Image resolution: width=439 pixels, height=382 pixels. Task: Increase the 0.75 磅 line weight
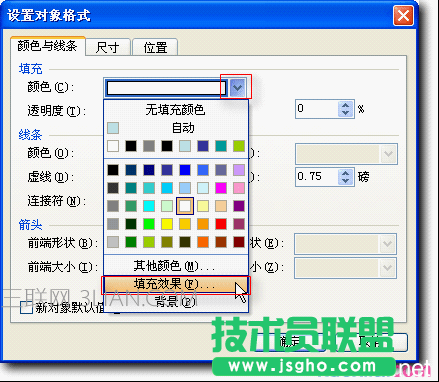346,173
